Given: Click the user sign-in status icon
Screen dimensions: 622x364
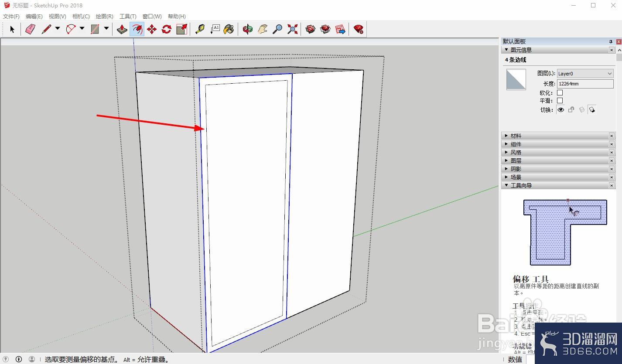Looking at the screenshot, I should point(32,359).
